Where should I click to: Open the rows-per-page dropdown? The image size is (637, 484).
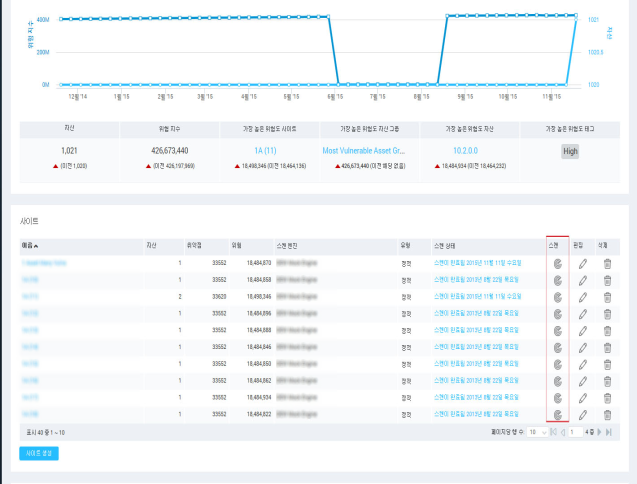point(537,432)
